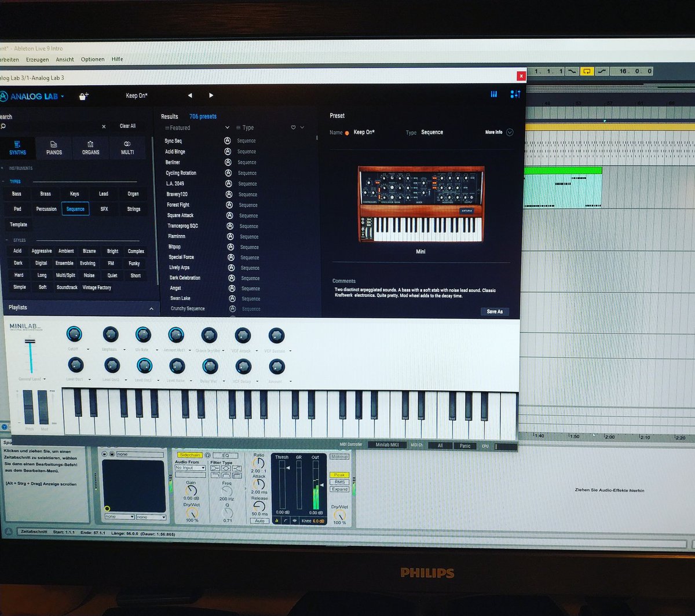Click the Pitch bend wheel
Screen dimensions: 695x616
pyautogui.click(x=28, y=406)
